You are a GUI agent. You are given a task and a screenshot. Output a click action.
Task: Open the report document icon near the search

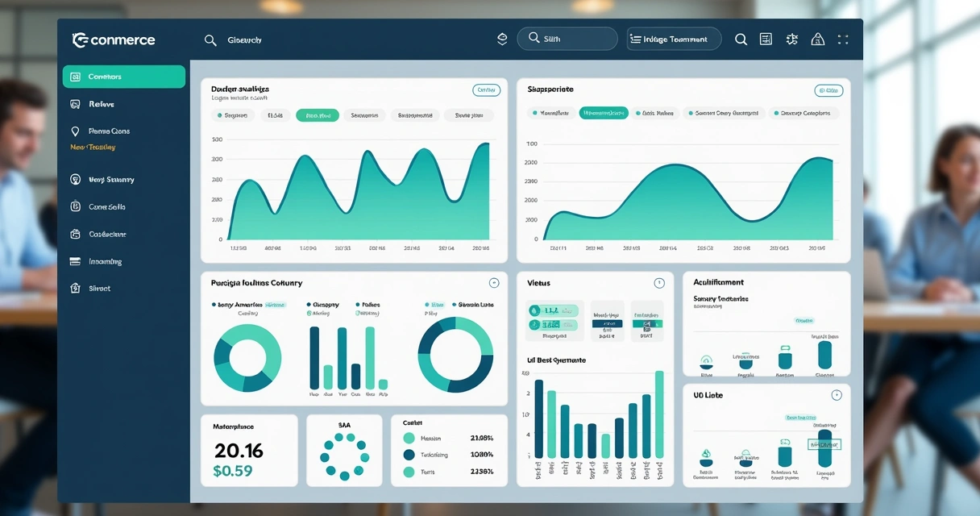point(766,38)
